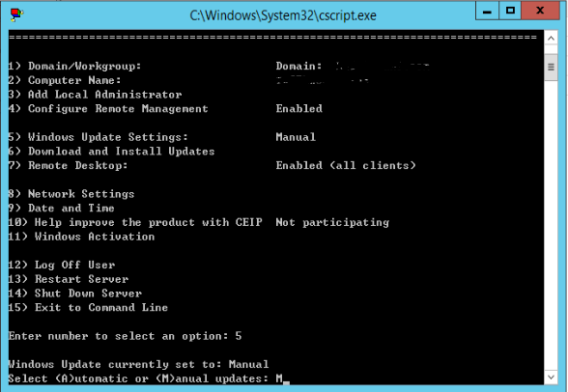This screenshot has height=392, width=568.
Task: Click the Network Settings option line
Action: point(71,194)
